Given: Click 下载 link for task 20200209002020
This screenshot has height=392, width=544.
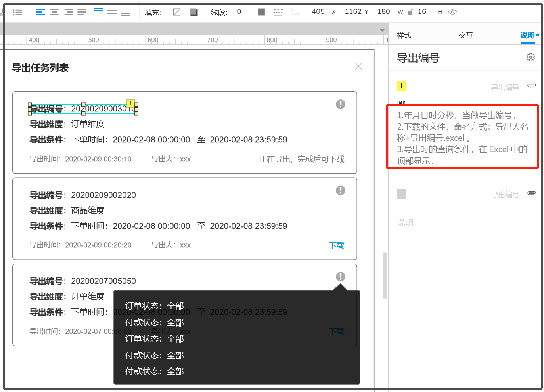Looking at the screenshot, I should click(x=337, y=246).
